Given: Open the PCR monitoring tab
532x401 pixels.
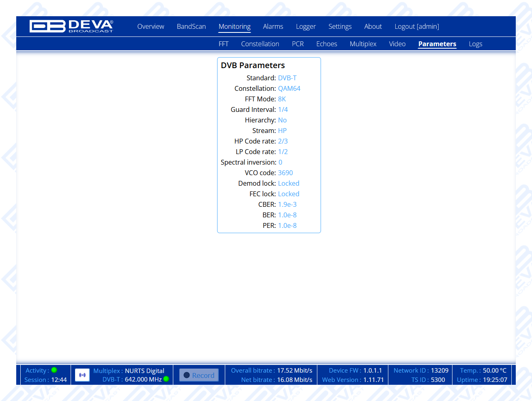Looking at the screenshot, I should 298,44.
